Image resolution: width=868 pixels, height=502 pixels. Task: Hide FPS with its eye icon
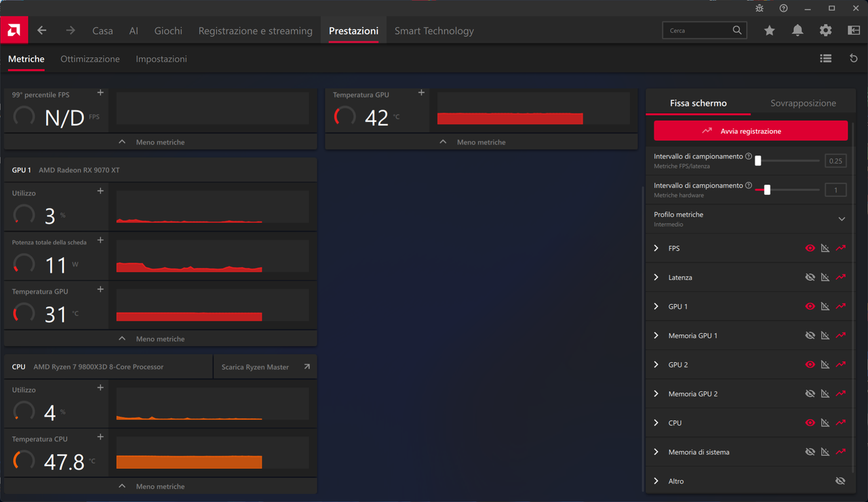(x=810, y=249)
